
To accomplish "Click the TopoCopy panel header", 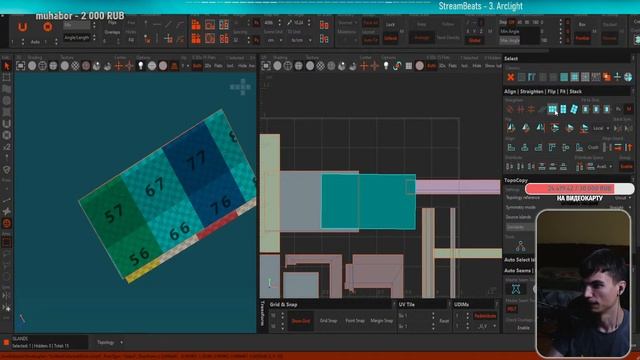I will point(516,180).
